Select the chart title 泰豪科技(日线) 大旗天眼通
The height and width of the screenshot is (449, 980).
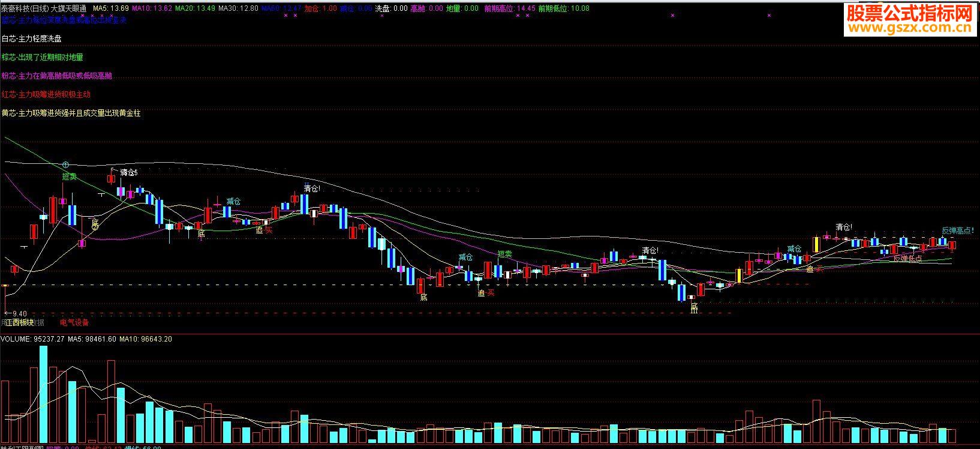[x=44, y=8]
